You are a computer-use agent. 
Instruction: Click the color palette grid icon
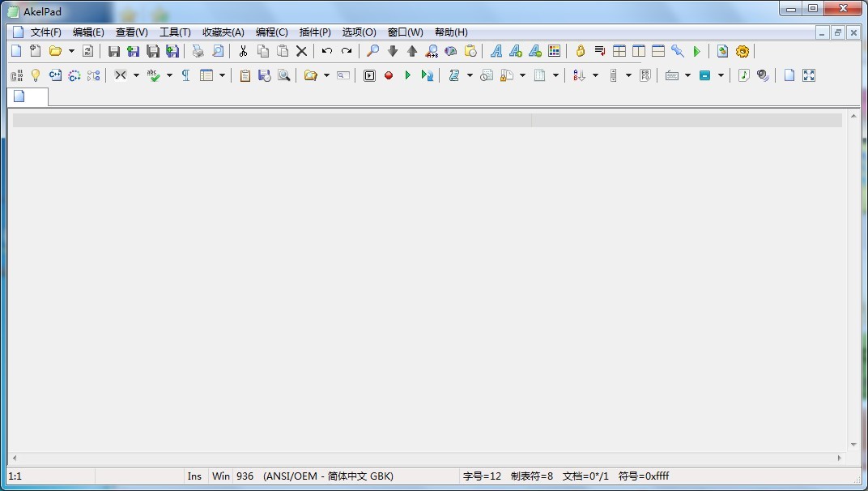[x=555, y=51]
